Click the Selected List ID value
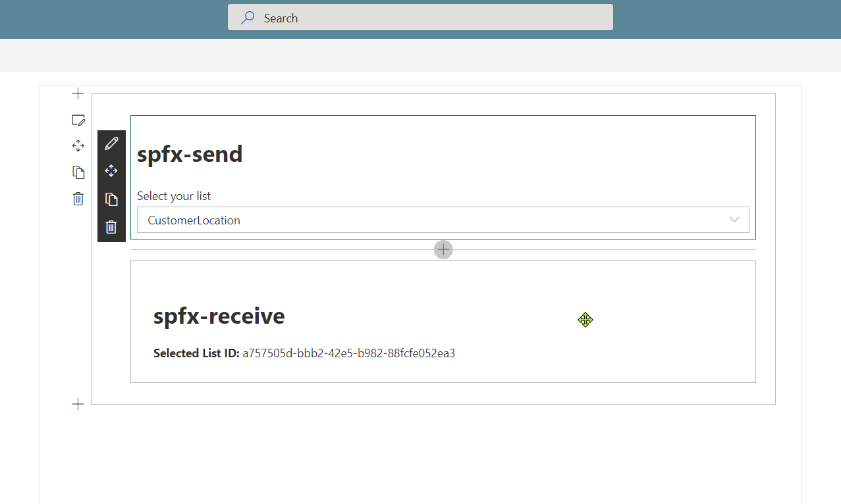Viewport: 841px width, 504px height. tap(348, 353)
